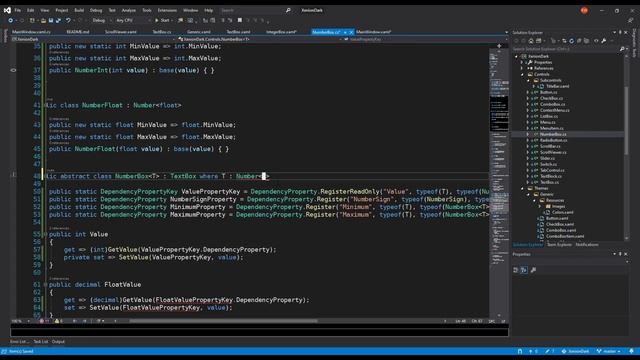This screenshot has width=640, height=360.
Task: Click the Refresh icon in Solution Explorer toolbar
Action: [571, 41]
